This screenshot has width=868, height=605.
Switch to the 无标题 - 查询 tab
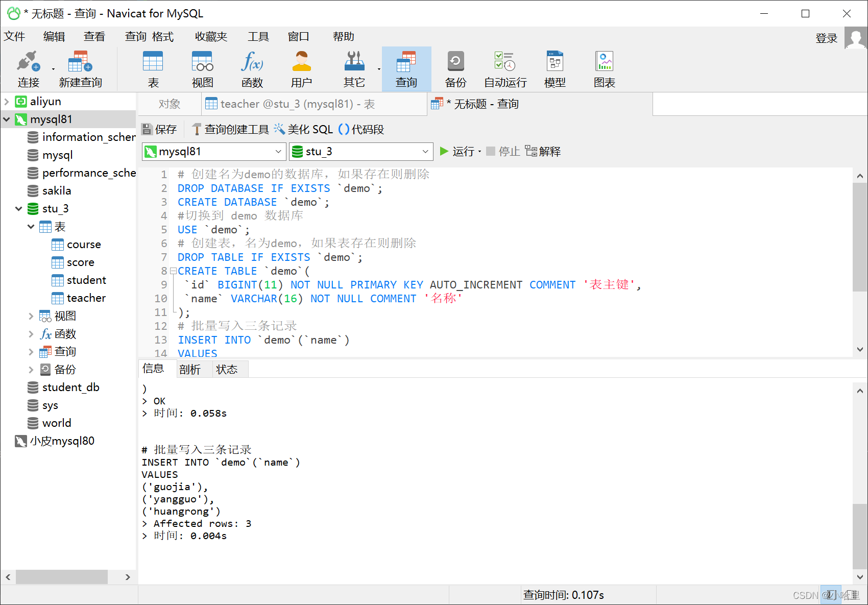point(540,104)
